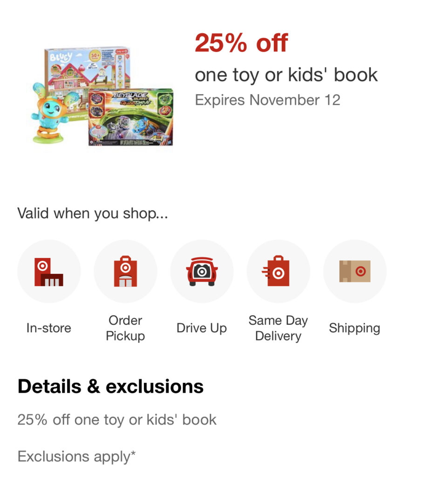Image resolution: width=448 pixels, height=477 pixels.
Task: Tap the Shipping box icon
Action: [354, 272]
